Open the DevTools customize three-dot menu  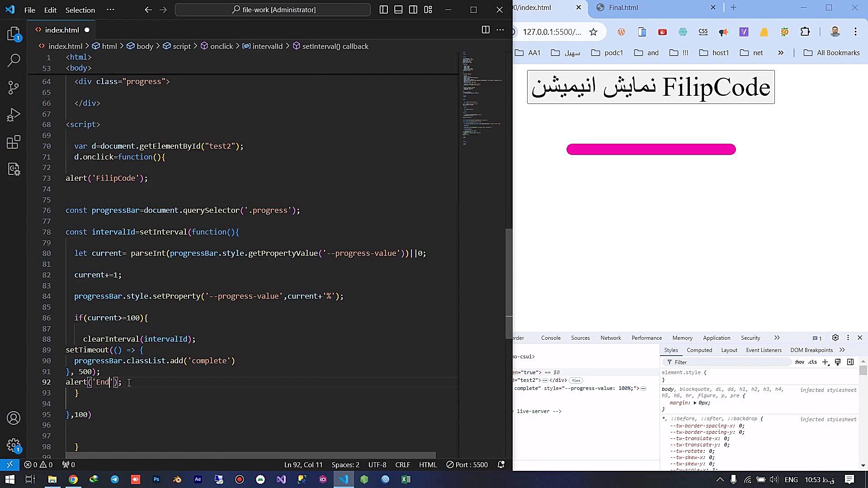tap(848, 338)
